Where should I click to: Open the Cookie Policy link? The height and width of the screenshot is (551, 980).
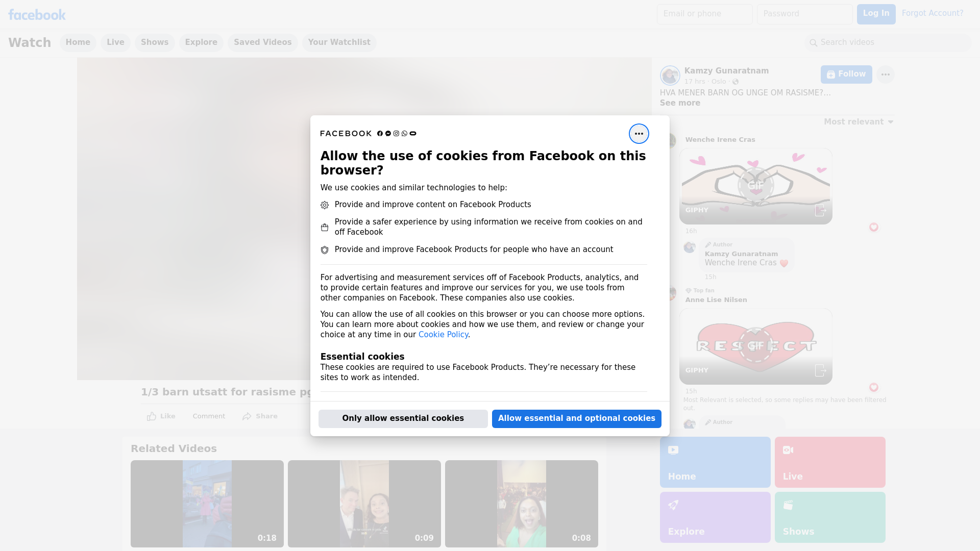coord(443,335)
